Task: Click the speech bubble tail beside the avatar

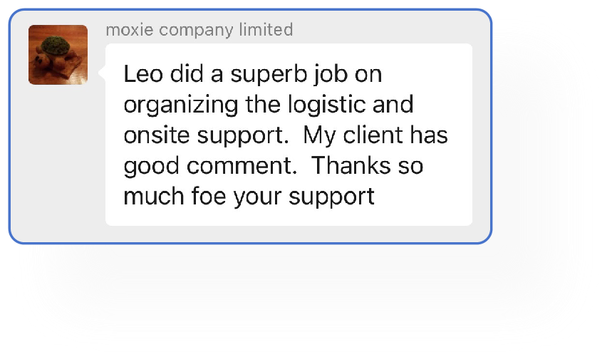Action: [102, 72]
